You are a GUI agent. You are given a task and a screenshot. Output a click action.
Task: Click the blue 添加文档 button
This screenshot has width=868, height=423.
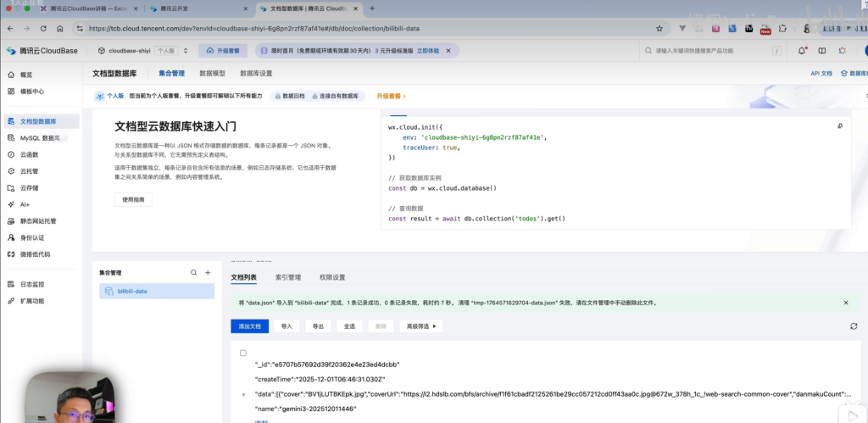(251, 326)
